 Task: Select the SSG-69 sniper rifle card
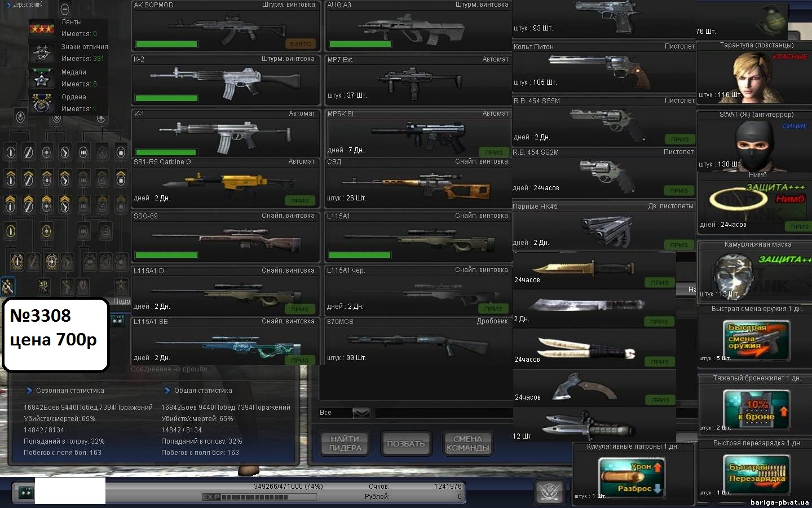coord(226,237)
